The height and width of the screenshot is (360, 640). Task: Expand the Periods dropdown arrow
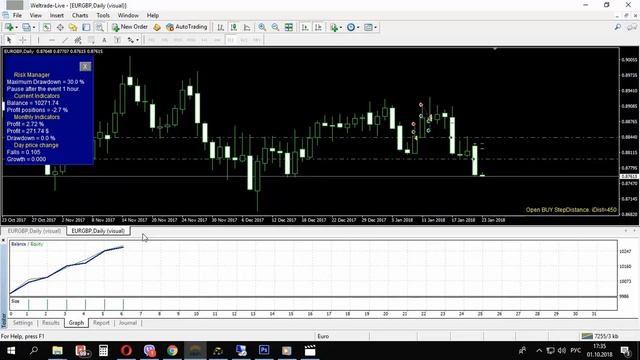tap(358, 27)
